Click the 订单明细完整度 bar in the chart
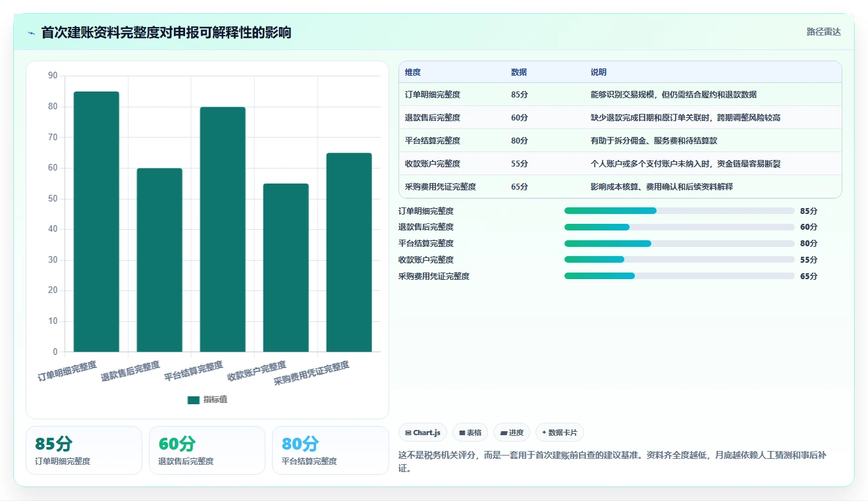The height and width of the screenshot is (501, 868). tap(96, 221)
